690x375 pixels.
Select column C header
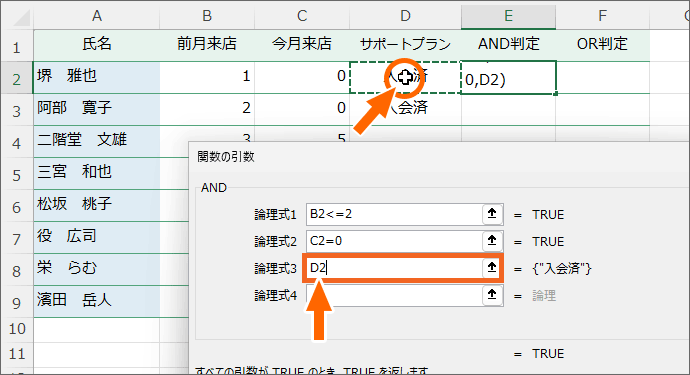point(302,16)
